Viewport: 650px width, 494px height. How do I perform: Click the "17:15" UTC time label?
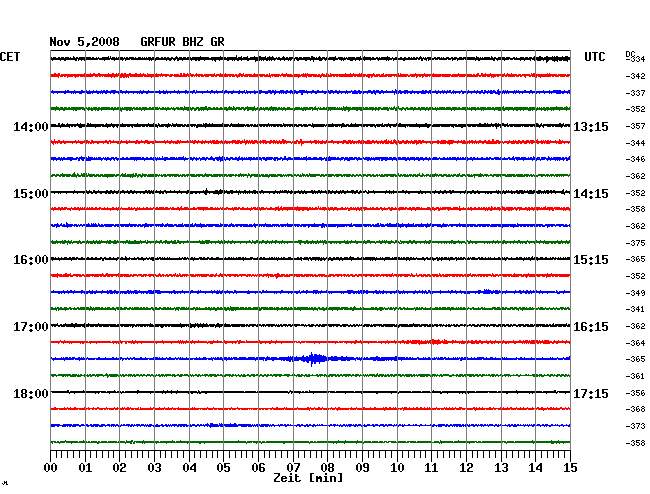pyautogui.click(x=591, y=393)
